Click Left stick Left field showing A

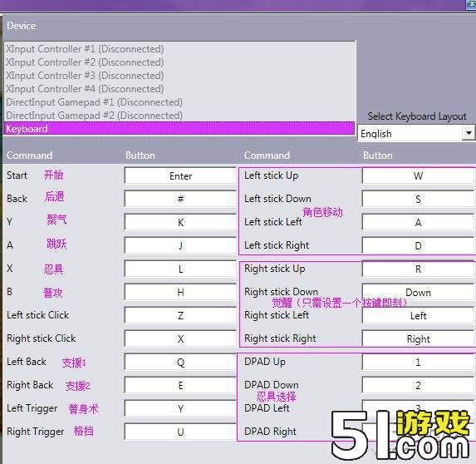point(418,222)
